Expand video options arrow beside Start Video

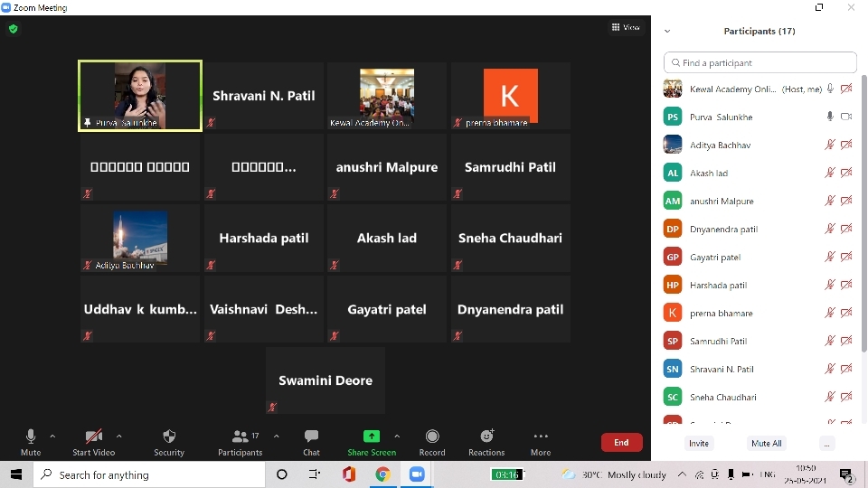[119, 436]
